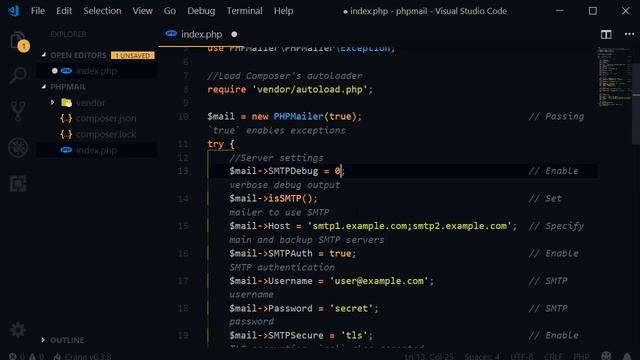Split the editor to the right

point(606,34)
